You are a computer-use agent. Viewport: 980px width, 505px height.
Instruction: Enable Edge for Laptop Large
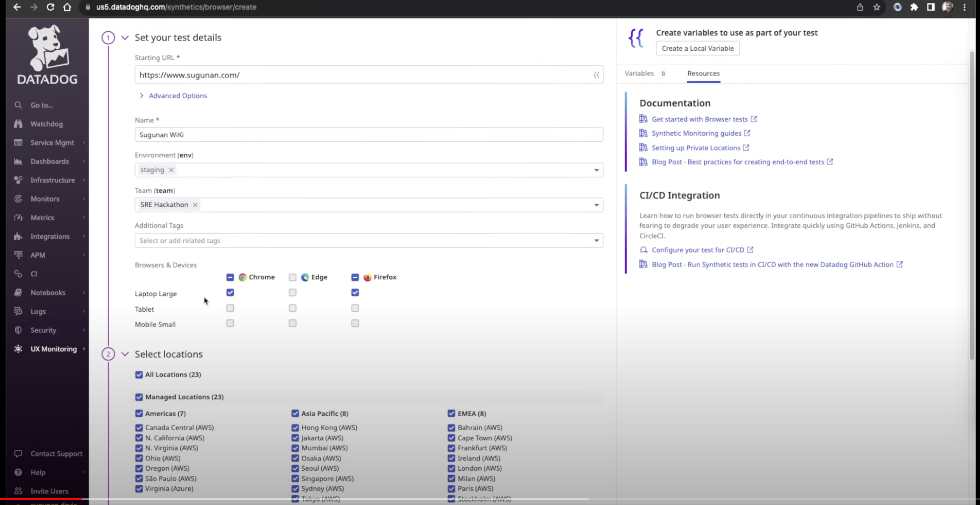click(292, 293)
